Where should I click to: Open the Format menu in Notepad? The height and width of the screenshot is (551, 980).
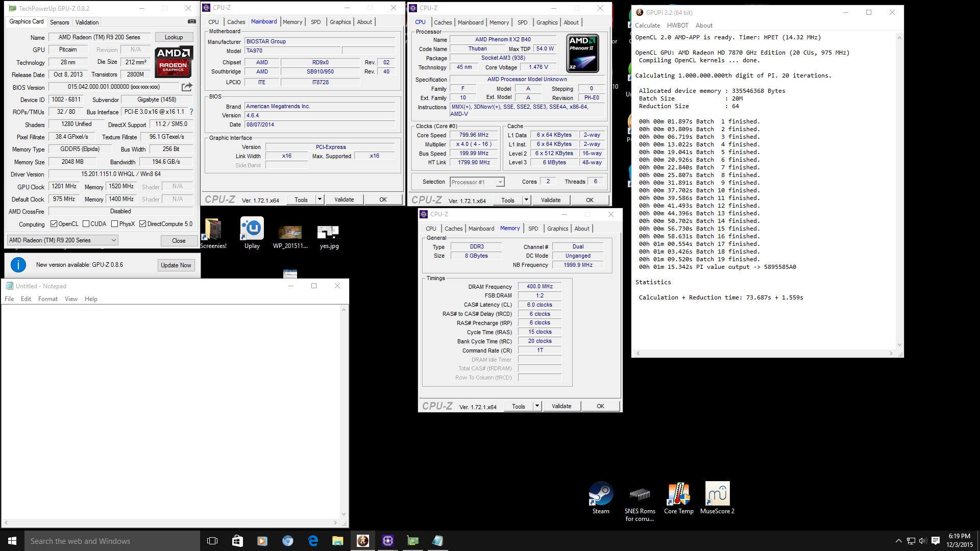coord(48,299)
